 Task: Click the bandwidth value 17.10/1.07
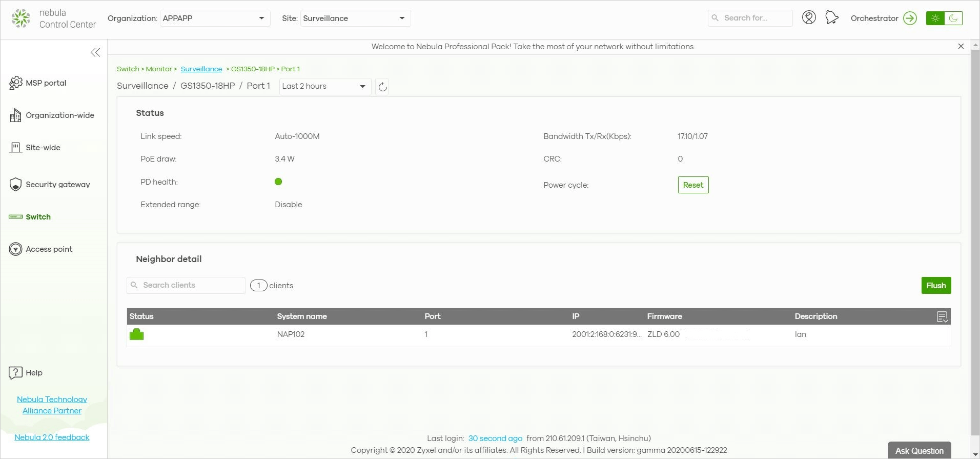point(692,136)
